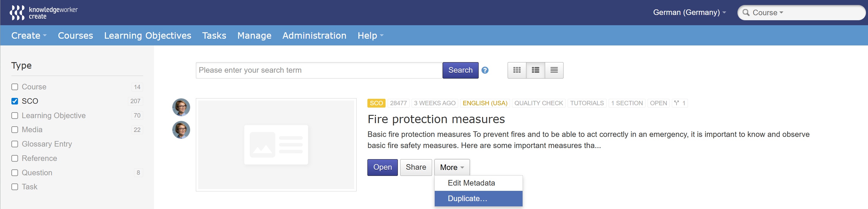Click the search term input field
This screenshot has width=868, height=209.
click(319, 70)
